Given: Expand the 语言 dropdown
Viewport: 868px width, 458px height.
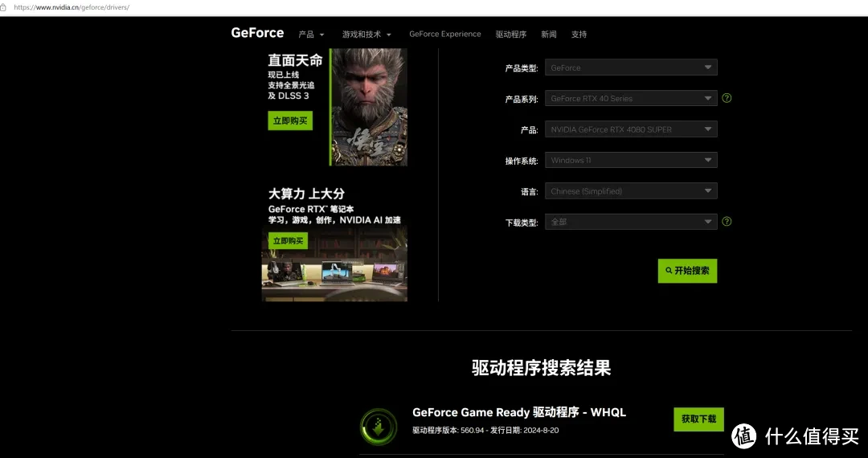Looking at the screenshot, I should 631,191.
